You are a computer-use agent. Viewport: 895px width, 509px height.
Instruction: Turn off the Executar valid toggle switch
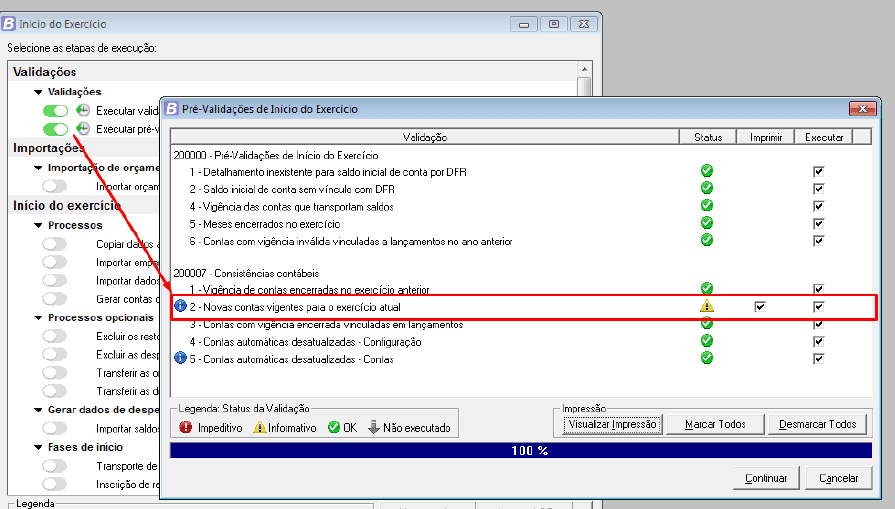pos(55,110)
